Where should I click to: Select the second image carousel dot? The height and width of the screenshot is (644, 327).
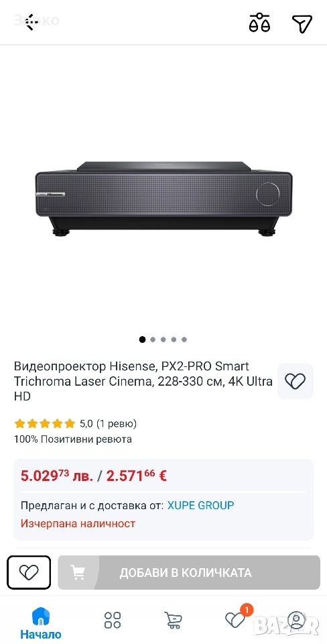coord(153,339)
